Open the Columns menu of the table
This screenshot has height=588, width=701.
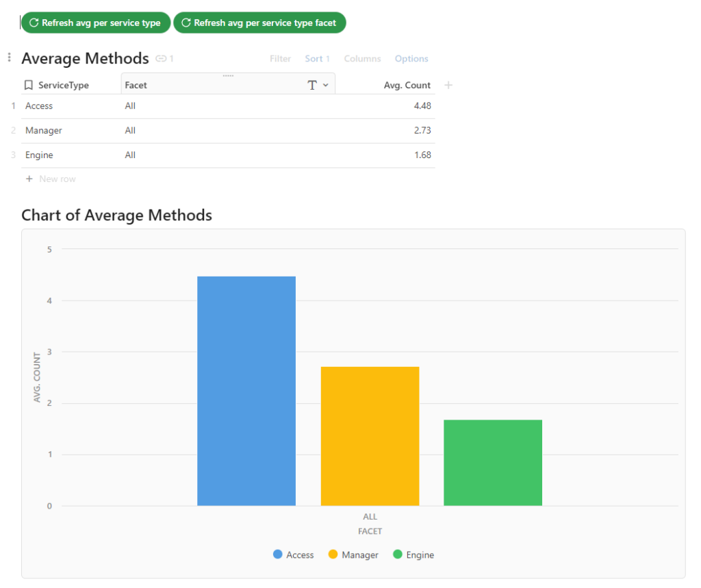point(362,59)
